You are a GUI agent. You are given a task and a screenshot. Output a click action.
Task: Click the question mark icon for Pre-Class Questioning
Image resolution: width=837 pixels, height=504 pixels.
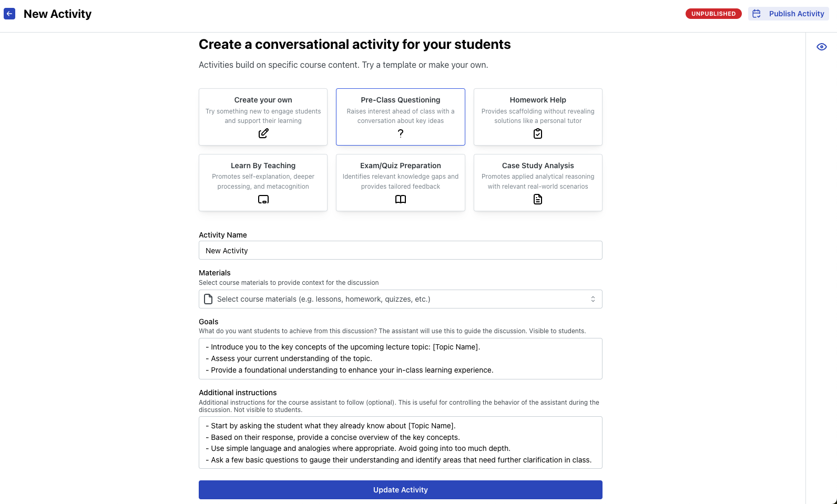401,133
